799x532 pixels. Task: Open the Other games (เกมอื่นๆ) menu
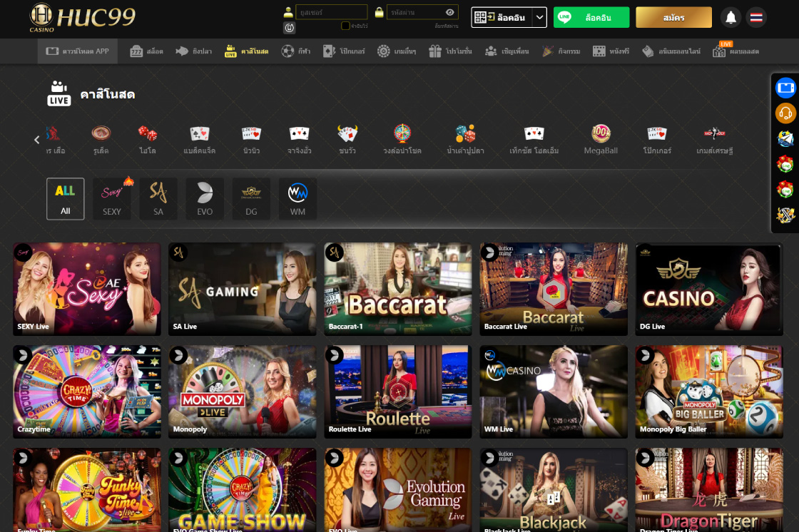[397, 51]
